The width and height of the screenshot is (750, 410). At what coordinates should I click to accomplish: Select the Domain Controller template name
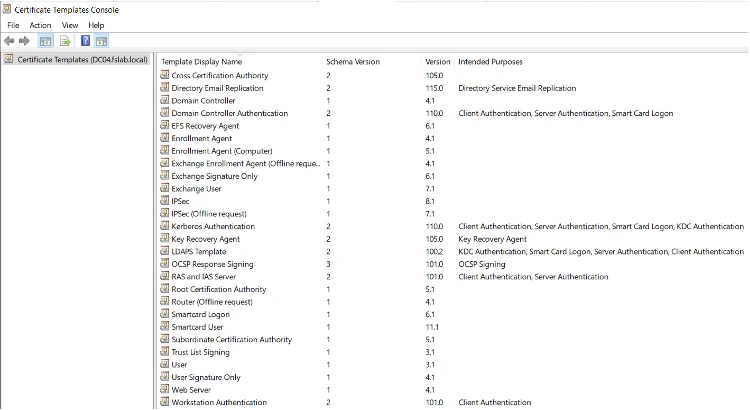[x=203, y=101]
